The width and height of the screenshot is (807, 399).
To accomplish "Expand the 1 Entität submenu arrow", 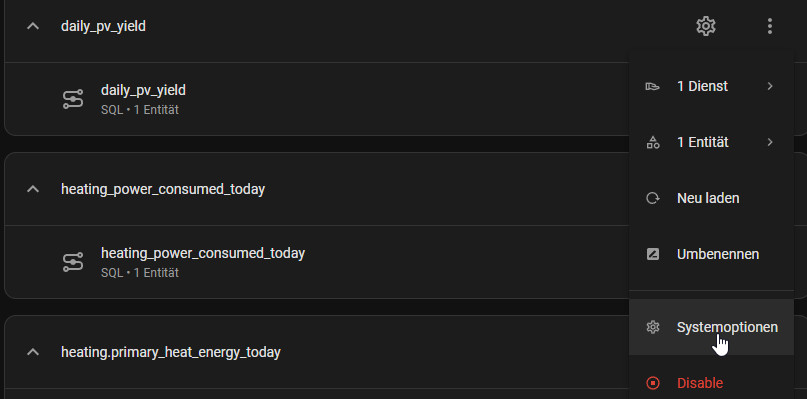I will tap(770, 142).
